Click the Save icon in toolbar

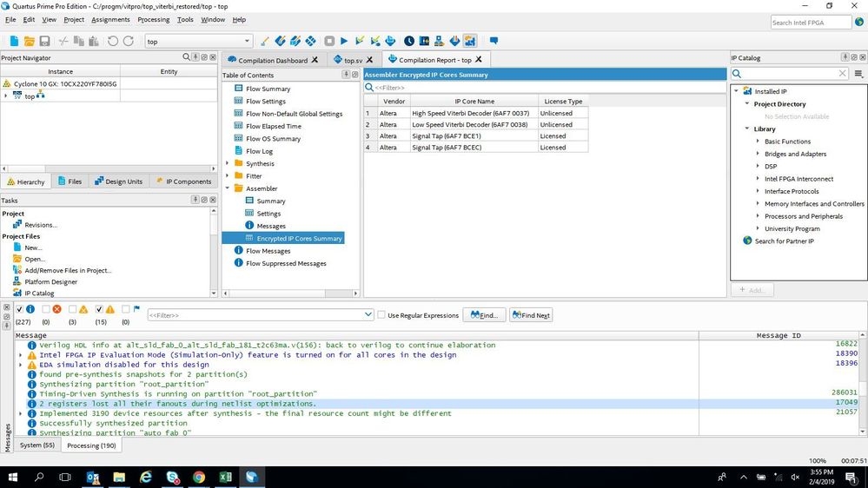[x=43, y=41]
